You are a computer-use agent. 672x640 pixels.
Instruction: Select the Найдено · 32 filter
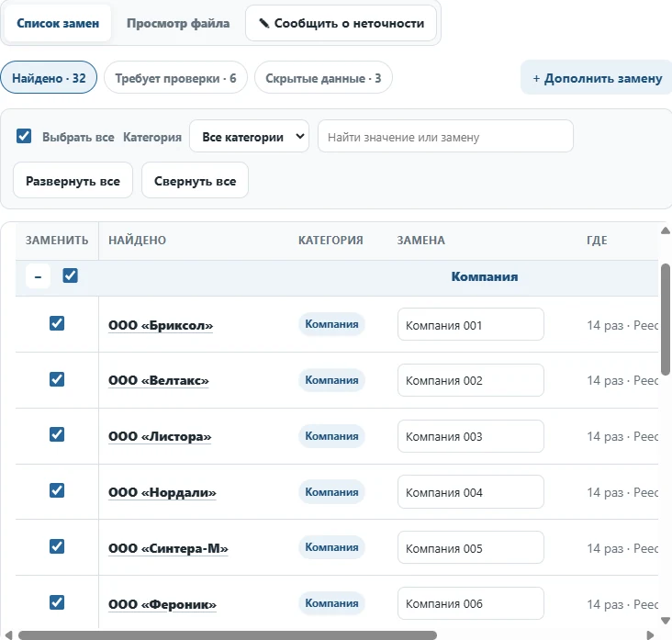(x=49, y=78)
